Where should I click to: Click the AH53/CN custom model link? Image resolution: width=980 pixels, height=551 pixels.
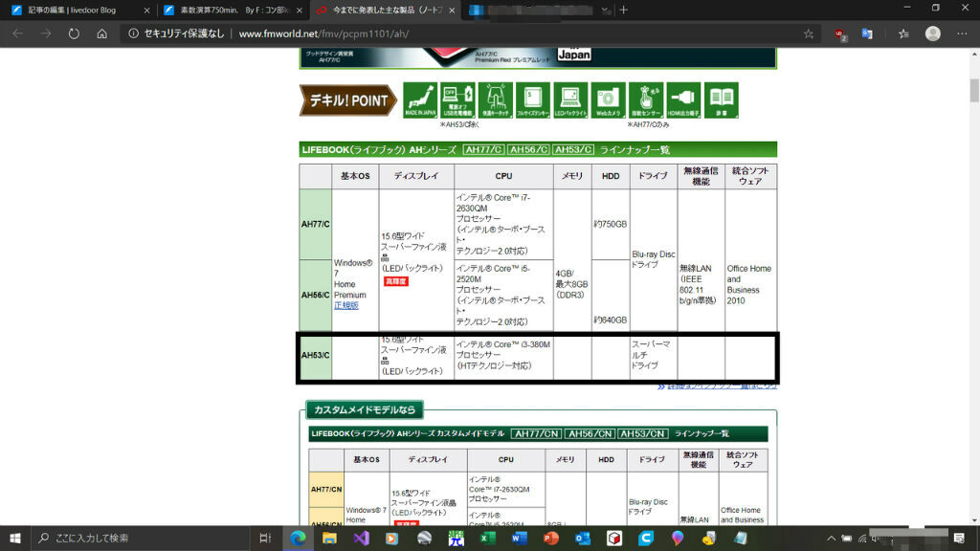[642, 433]
